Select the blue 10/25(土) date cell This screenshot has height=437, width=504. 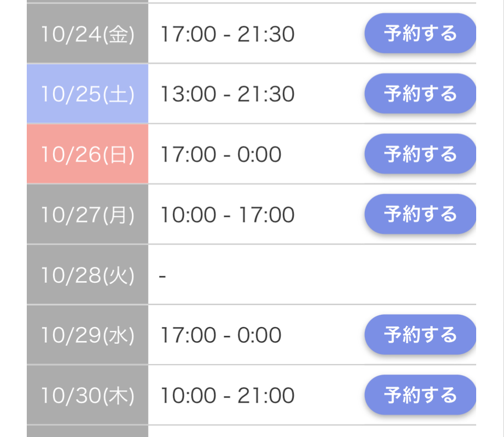tap(88, 94)
